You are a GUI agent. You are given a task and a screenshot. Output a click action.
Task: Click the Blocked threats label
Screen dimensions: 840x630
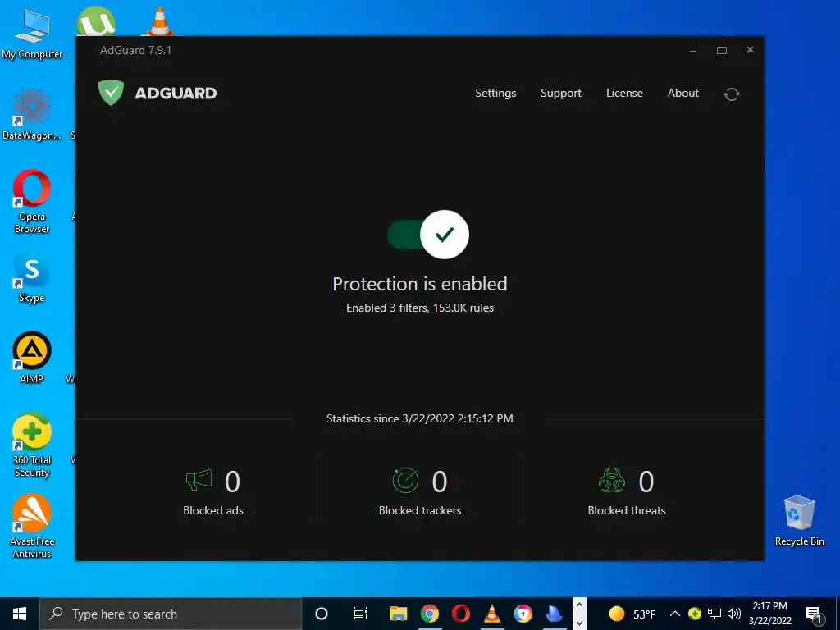[x=627, y=510]
